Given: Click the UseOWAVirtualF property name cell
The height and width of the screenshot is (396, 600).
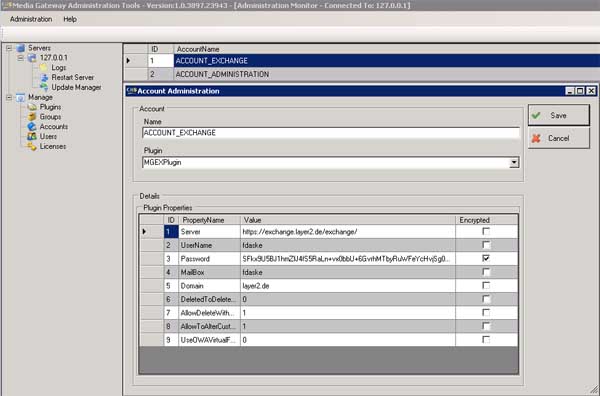Looking at the screenshot, I should click(209, 340).
